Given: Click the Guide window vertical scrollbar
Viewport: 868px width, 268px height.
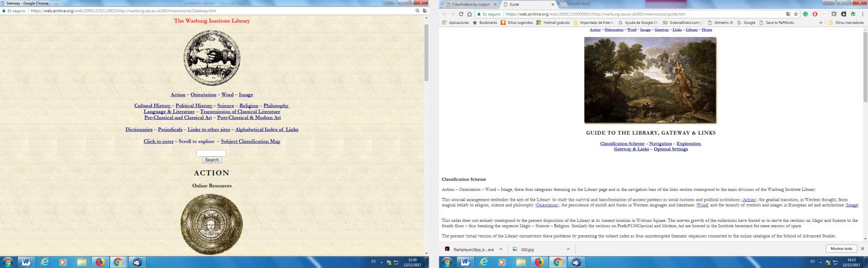Looking at the screenshot, I should click(865, 133).
